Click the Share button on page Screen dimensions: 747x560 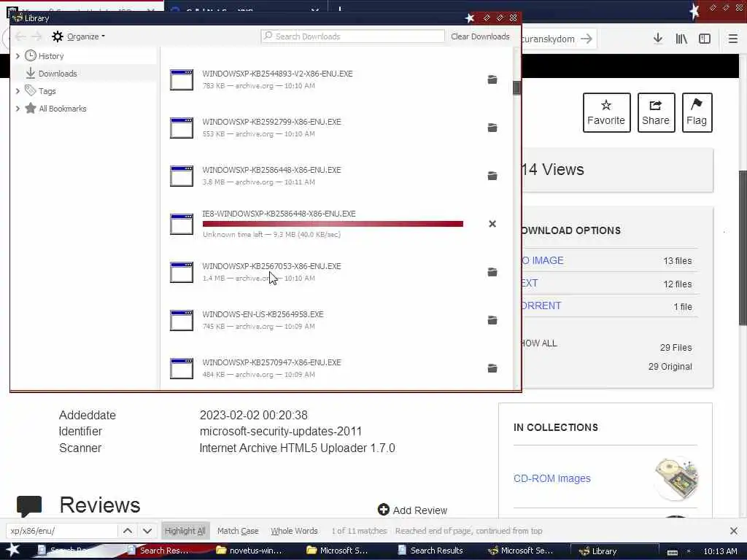(x=656, y=112)
